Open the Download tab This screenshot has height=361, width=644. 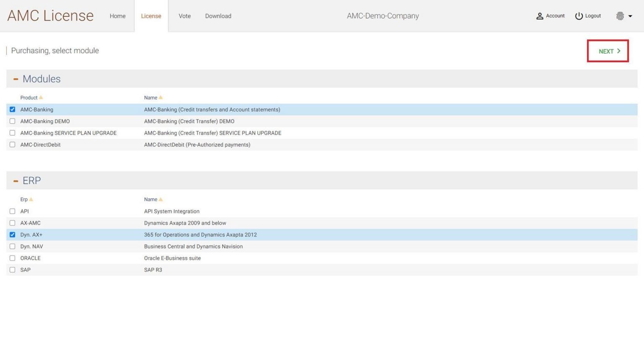click(218, 16)
